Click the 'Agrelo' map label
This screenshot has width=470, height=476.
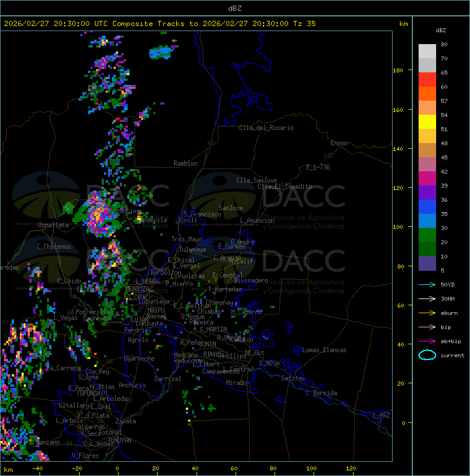(138, 340)
